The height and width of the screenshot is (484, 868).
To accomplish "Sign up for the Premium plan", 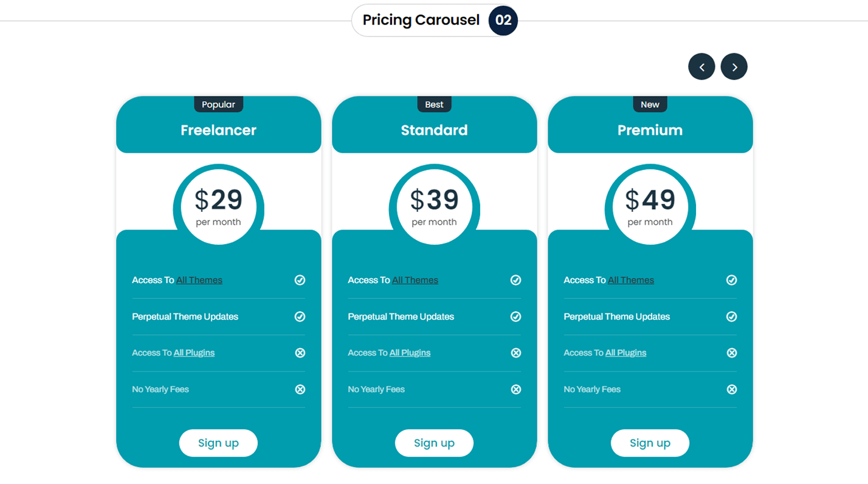I will [x=650, y=443].
